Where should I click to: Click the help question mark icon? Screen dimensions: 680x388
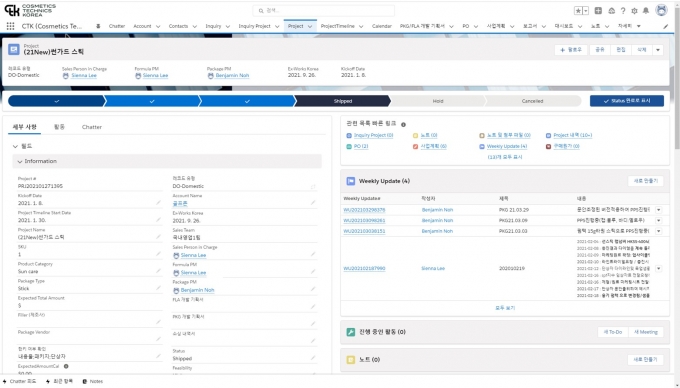[x=623, y=11]
